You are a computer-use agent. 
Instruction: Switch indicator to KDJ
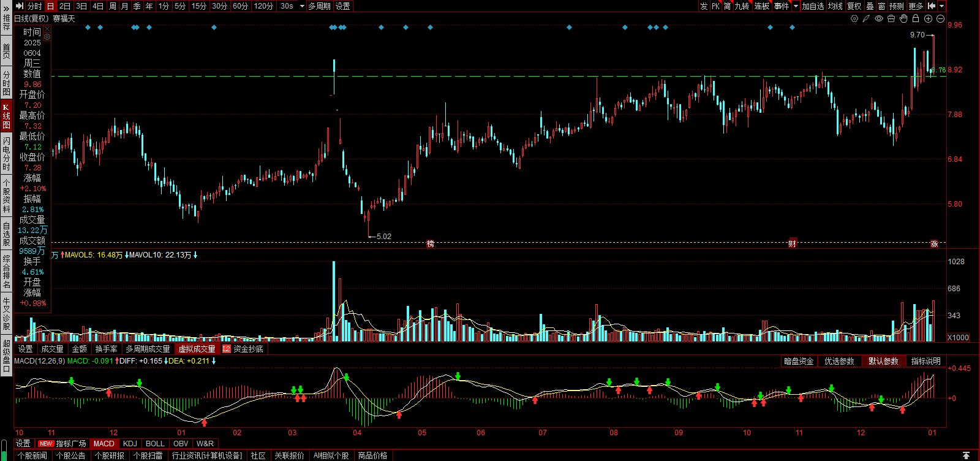(x=130, y=444)
